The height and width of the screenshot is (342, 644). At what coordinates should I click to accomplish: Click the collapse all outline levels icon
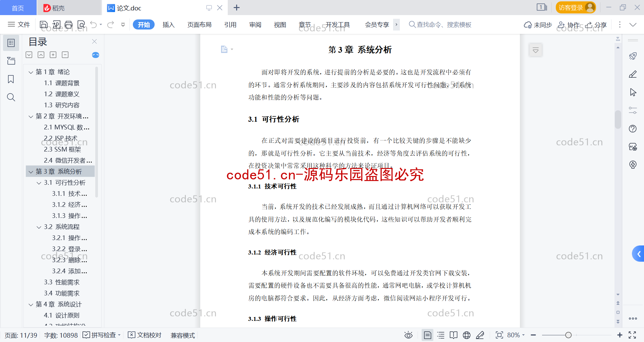tap(41, 55)
